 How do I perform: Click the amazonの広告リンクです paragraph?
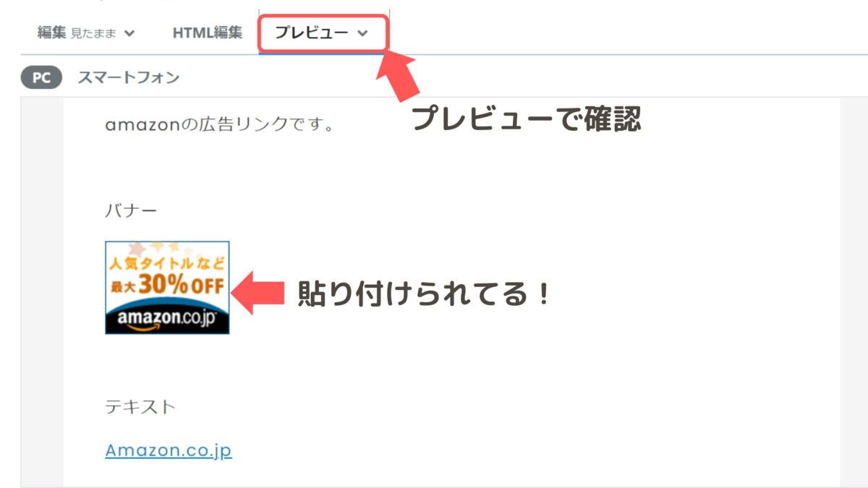pos(219,126)
